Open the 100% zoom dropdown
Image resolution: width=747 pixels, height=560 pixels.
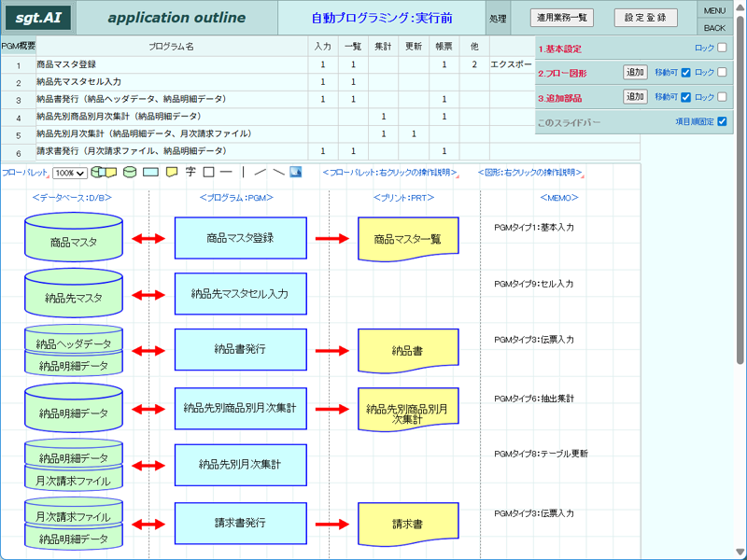[x=69, y=174]
